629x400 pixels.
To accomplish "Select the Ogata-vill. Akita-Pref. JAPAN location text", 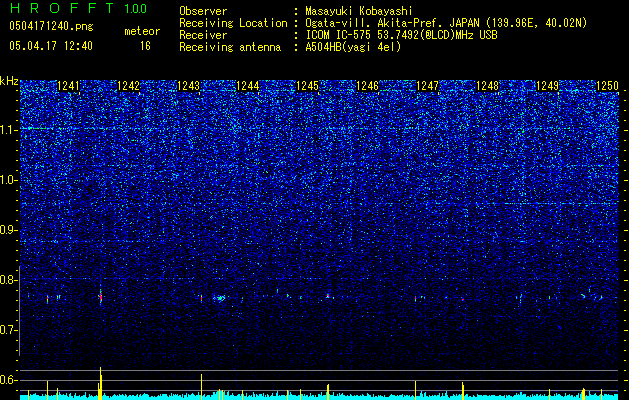I will point(446,23).
